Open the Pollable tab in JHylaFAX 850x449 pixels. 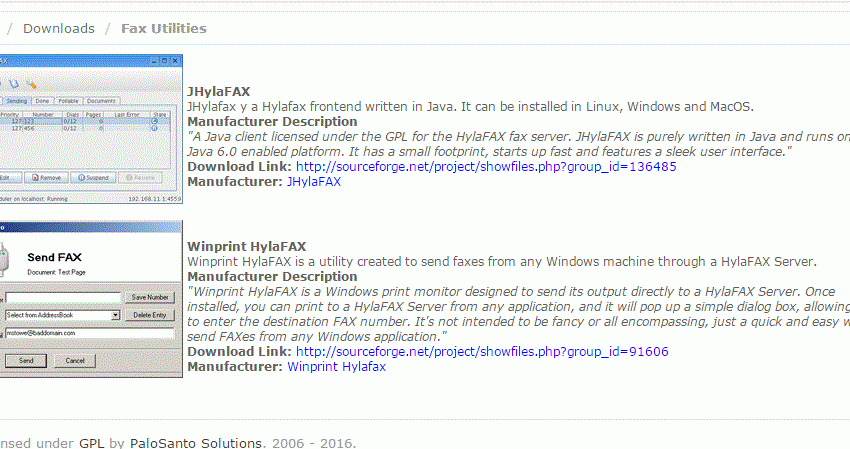pyautogui.click(x=68, y=101)
